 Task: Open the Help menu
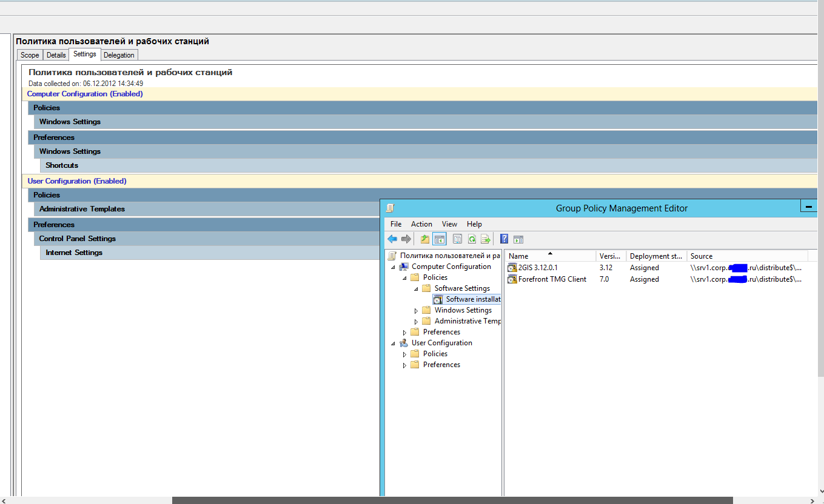tap(474, 224)
